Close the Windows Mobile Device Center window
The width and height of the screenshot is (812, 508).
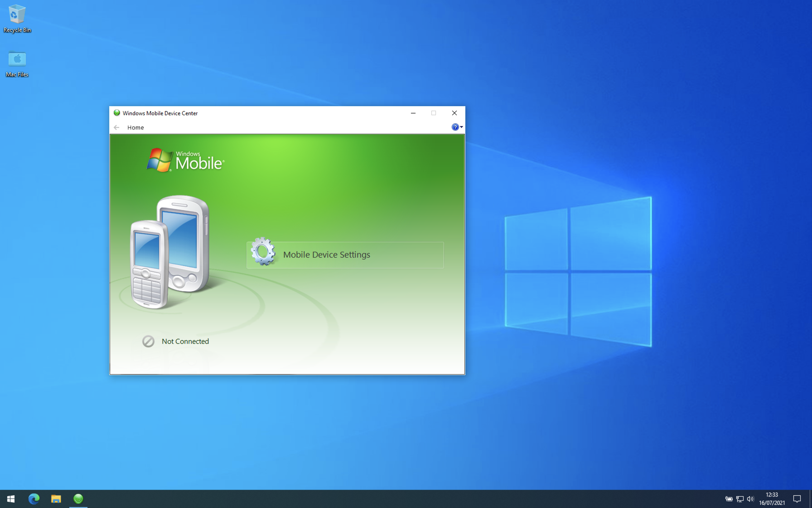coord(454,113)
